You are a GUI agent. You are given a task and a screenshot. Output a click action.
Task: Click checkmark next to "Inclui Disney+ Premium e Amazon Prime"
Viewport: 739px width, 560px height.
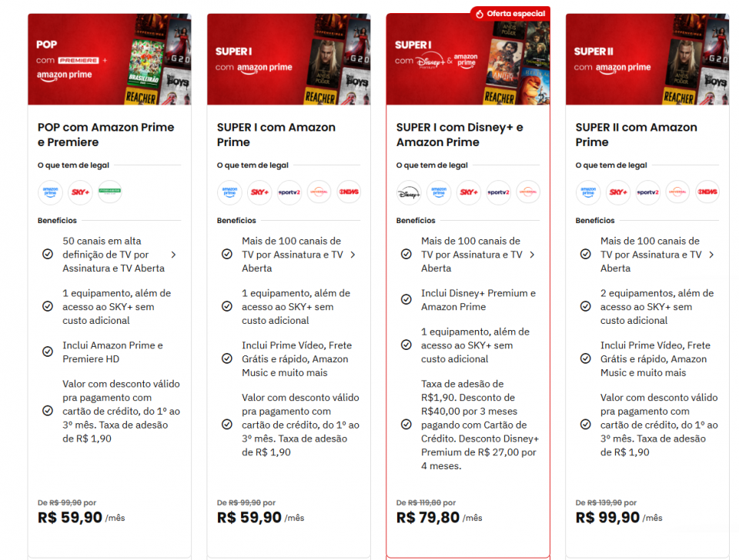[406, 300]
